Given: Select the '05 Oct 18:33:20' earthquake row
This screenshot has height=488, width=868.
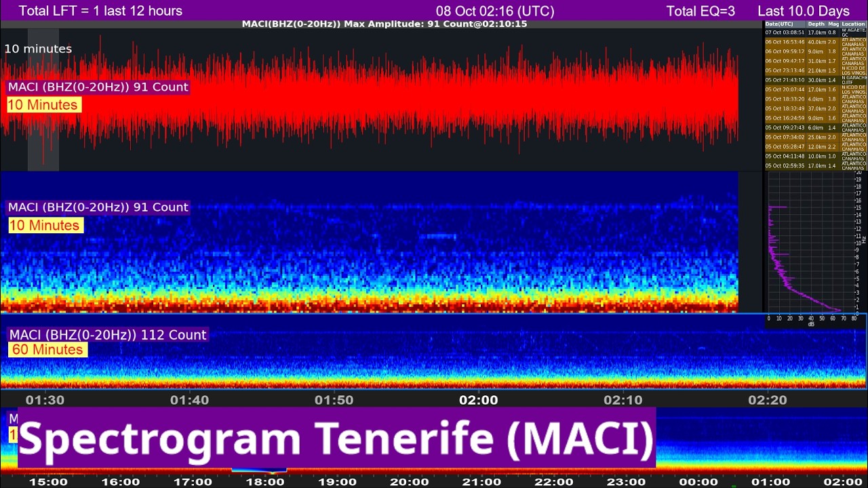Looking at the screenshot, I should click(816, 99).
